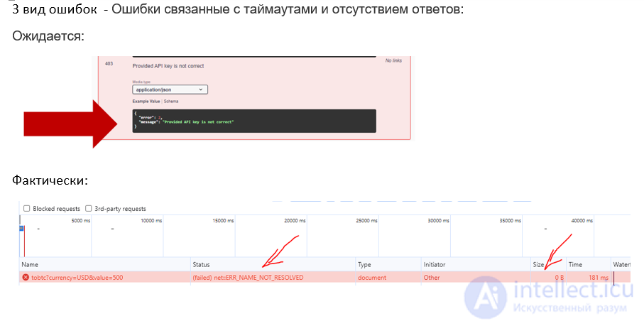
Task: Click the 403 response code label
Action: (109, 64)
